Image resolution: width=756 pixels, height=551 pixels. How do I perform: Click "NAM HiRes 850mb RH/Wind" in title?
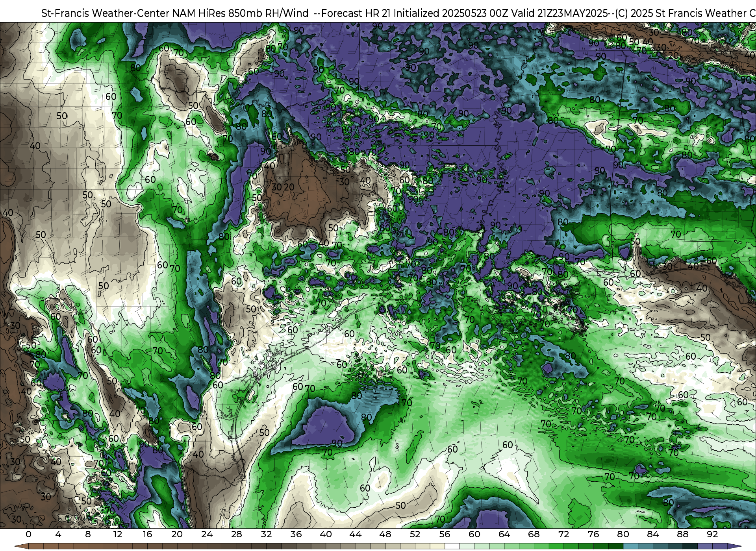[240, 13]
